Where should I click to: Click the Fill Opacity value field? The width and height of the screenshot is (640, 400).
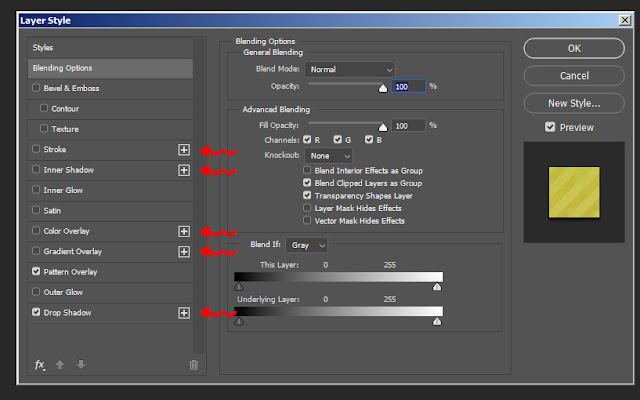click(409, 126)
